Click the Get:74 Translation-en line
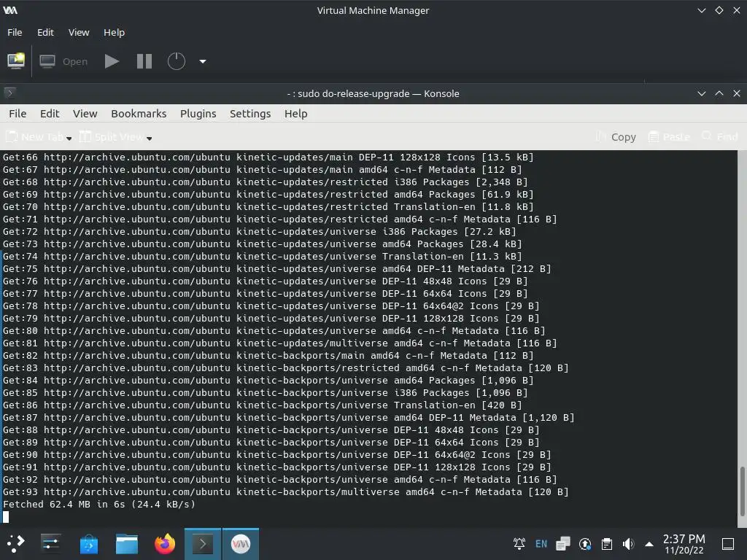 click(263, 256)
